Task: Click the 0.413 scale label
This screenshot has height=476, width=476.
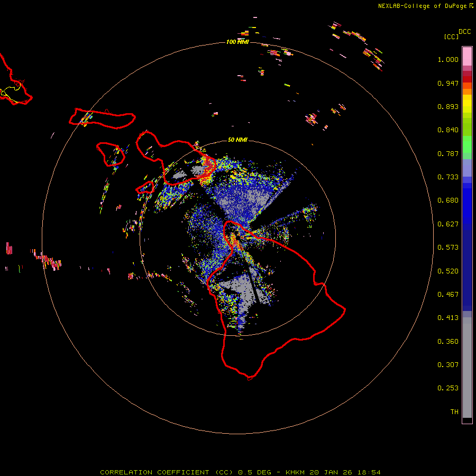Action: pyautogui.click(x=448, y=318)
